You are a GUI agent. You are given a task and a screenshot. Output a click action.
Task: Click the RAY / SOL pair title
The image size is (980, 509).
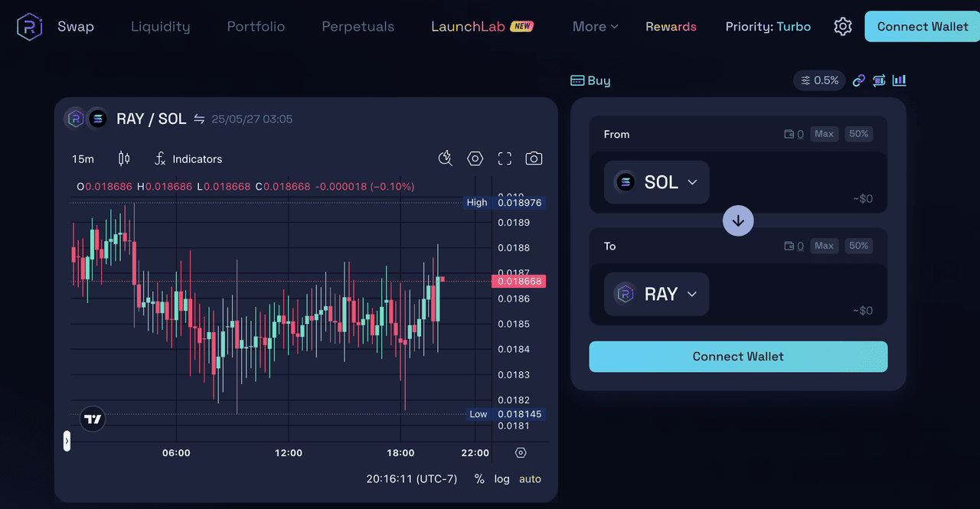tap(151, 119)
